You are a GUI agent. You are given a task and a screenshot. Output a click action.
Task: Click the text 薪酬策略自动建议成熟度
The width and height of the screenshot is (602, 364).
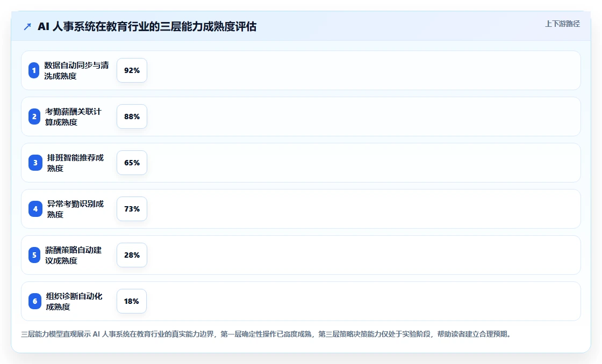pyautogui.click(x=73, y=255)
